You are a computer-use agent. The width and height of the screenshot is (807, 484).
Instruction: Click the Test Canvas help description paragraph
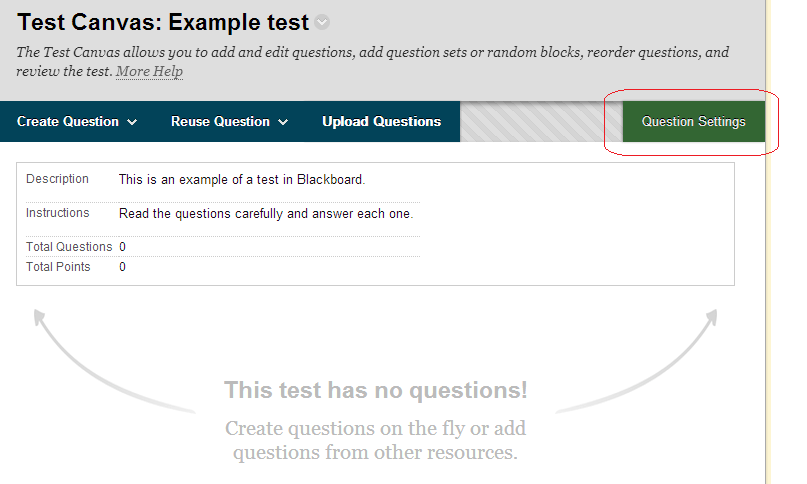pos(373,53)
